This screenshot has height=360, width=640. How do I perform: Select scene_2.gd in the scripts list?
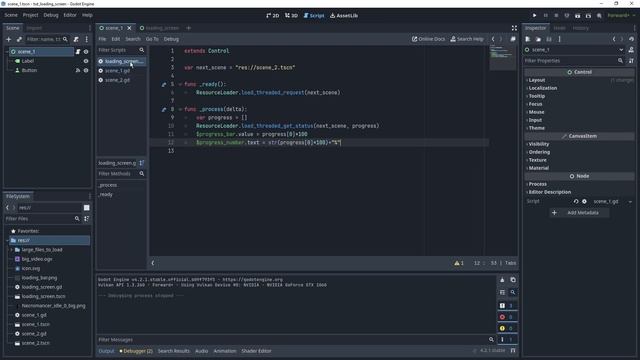(118, 80)
